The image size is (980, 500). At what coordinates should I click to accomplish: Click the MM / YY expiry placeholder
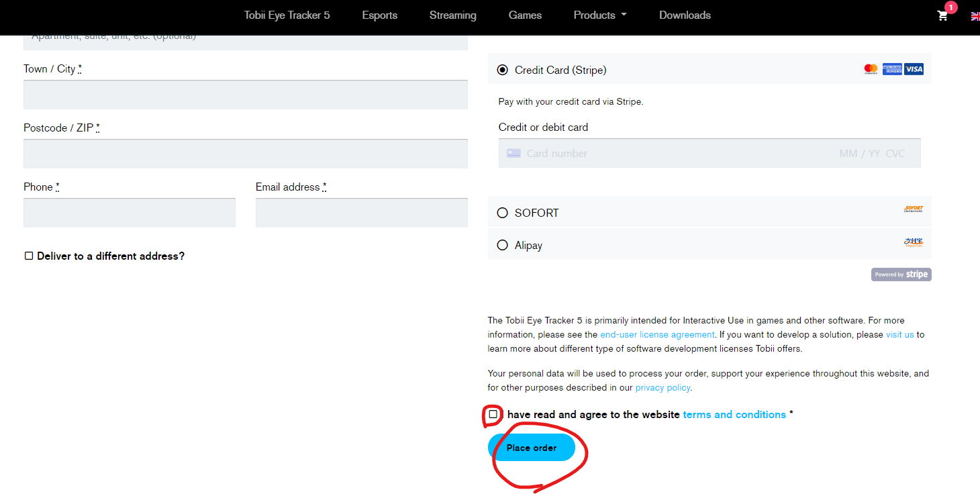860,154
